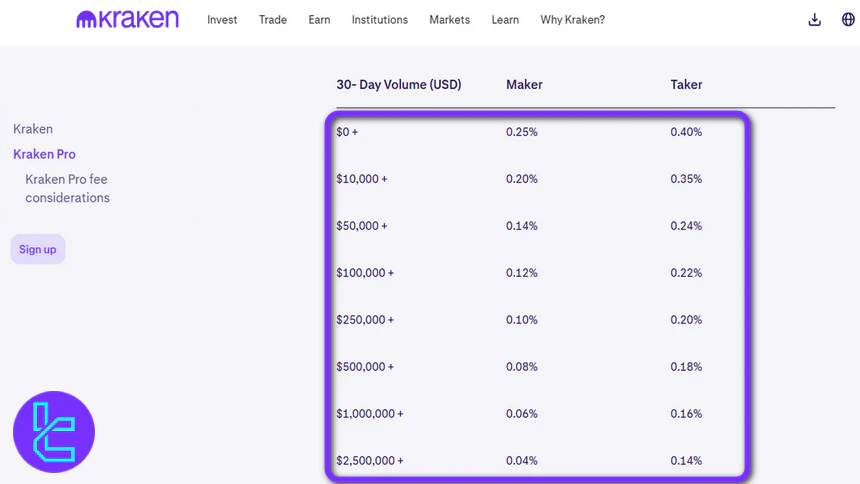The height and width of the screenshot is (484, 860).
Task: Click the 0.35% taker fee
Action: tap(686, 179)
